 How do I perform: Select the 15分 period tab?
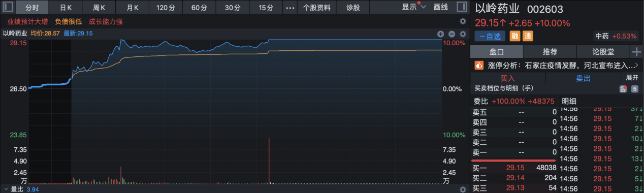266,8
